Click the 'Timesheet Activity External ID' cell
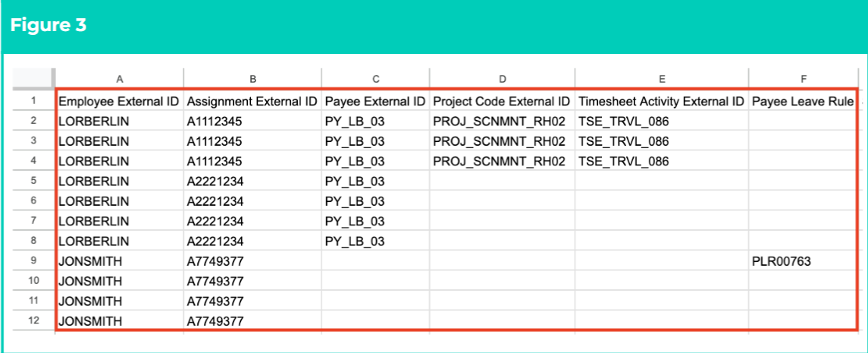This screenshot has height=353, width=868. pyautogui.click(x=662, y=102)
